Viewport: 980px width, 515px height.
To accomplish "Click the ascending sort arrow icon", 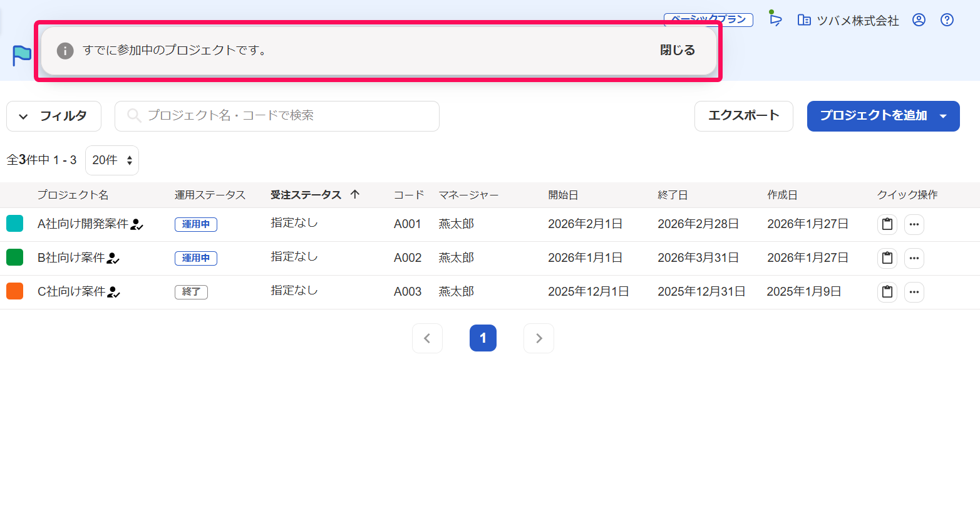I will 355,194.
